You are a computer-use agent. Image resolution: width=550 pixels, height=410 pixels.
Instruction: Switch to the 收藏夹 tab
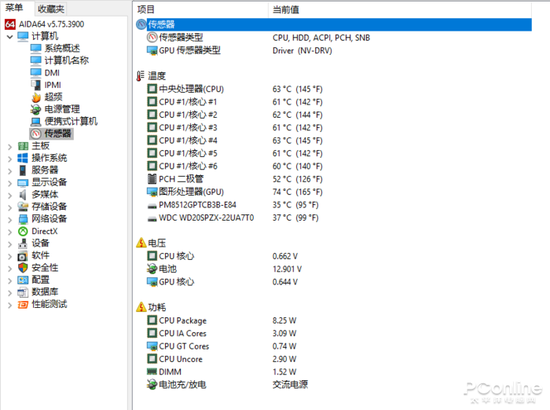point(51,9)
